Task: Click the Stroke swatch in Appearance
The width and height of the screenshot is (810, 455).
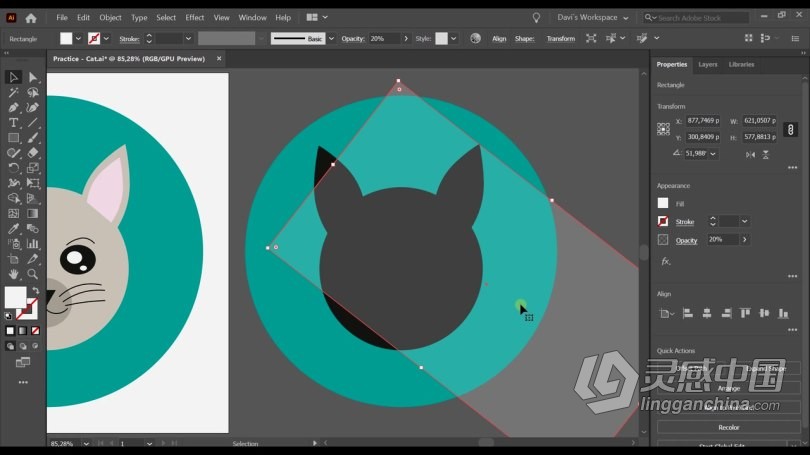Action: coord(663,222)
